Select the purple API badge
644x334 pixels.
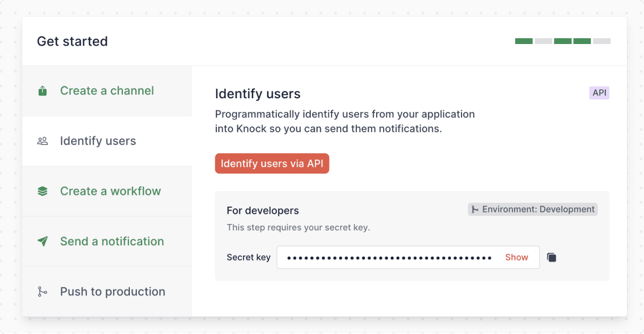[599, 92]
